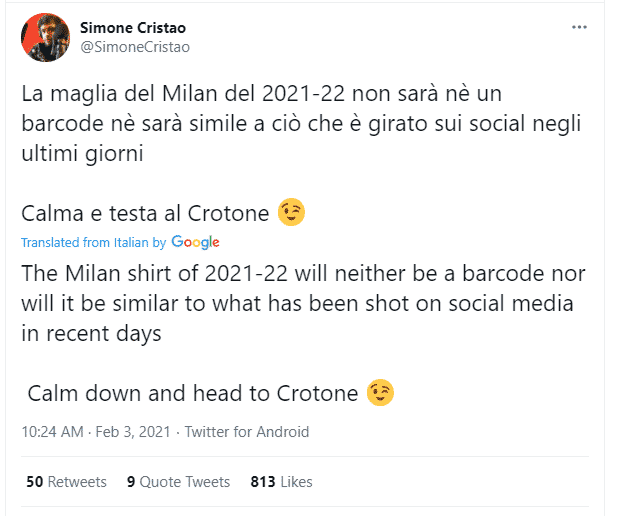Click the wink emoji after 'Crotone' in Italian text
Screen dimensions: 631x516
pos(292,213)
